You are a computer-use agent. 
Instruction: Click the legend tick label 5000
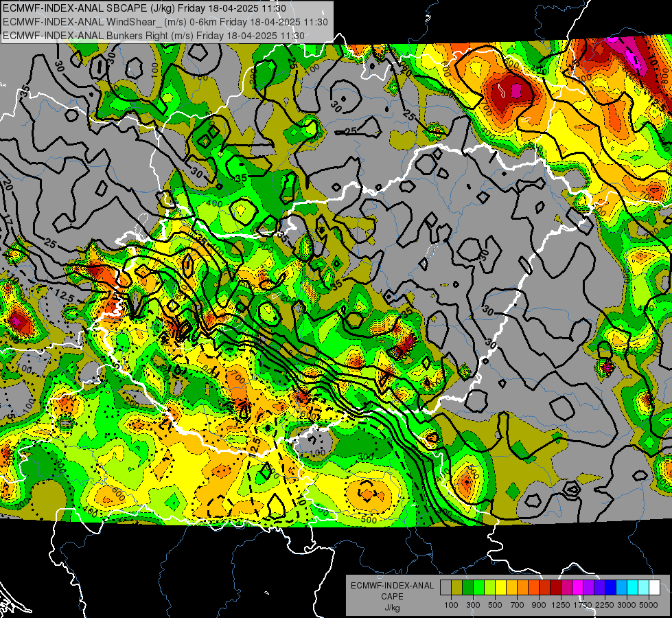(649, 605)
